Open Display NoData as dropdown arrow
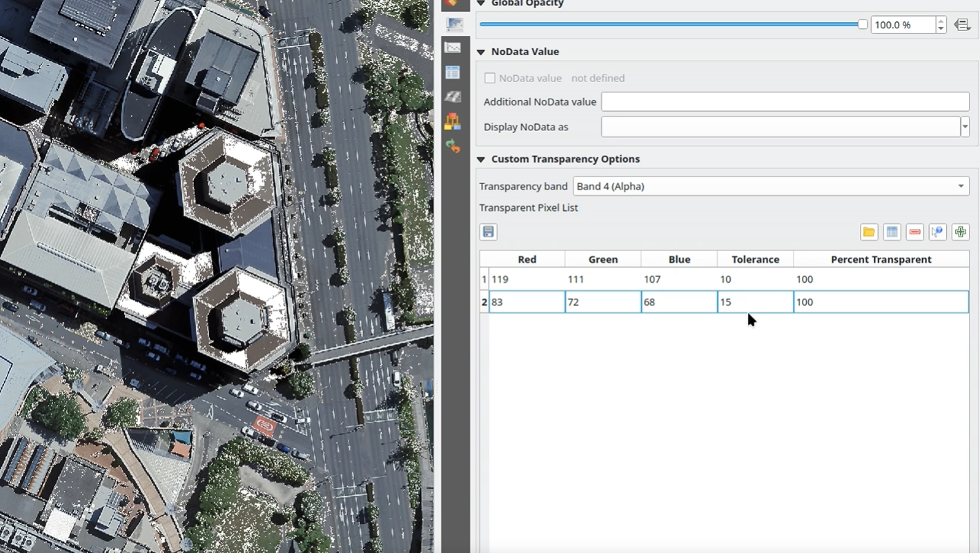Viewport: 980px width, 553px height. coord(965,127)
